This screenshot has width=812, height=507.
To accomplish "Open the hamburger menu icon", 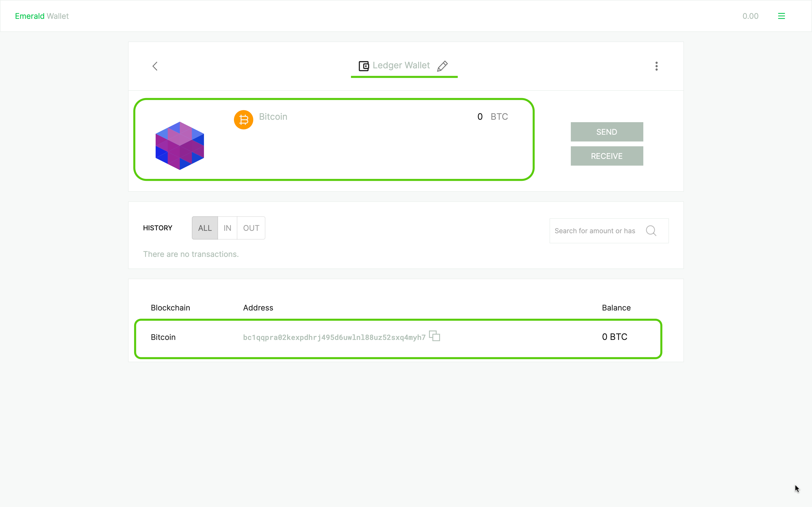I will pyautogui.click(x=781, y=16).
